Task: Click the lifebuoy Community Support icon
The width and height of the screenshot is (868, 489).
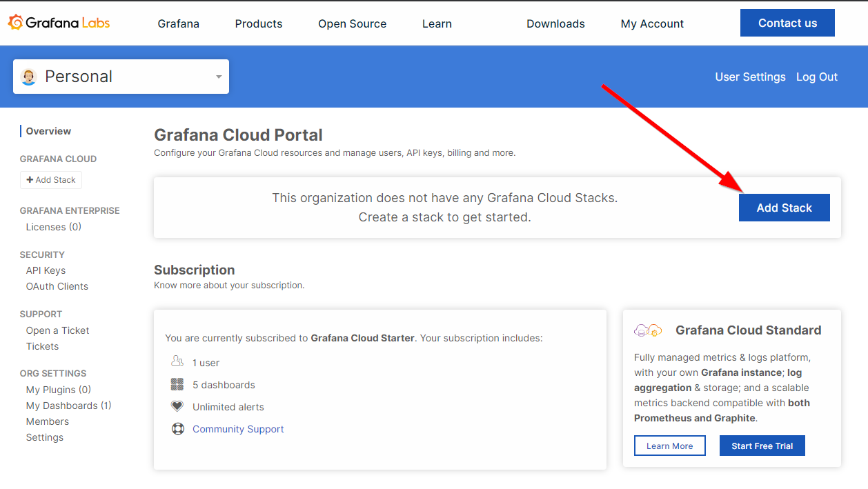Action: point(178,429)
